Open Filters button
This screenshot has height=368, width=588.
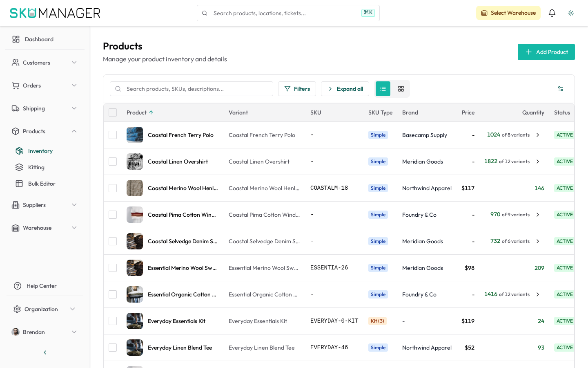tap(297, 89)
